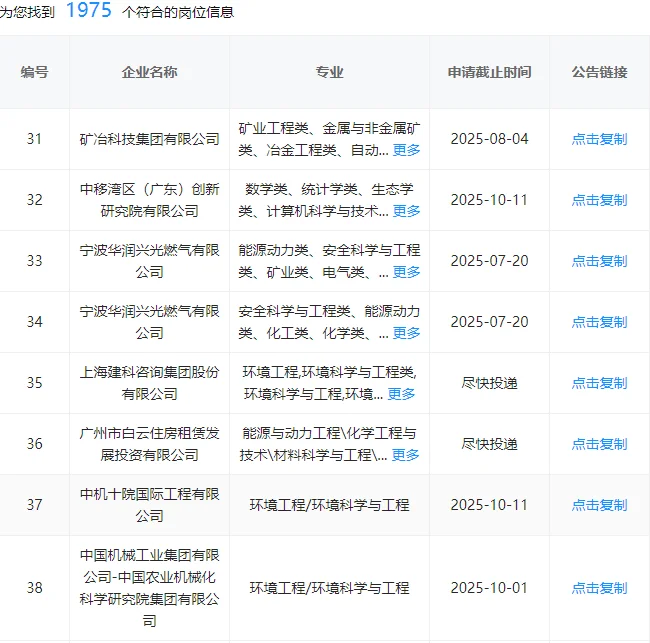Copy link for 广州市白云住房租赁发展投资有限公司
Screen dimensions: 650x643
(599, 444)
